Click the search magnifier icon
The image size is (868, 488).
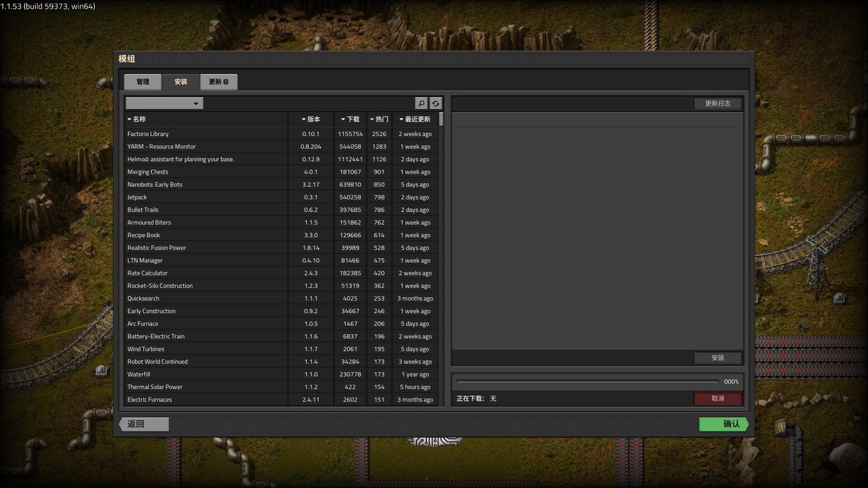[421, 103]
